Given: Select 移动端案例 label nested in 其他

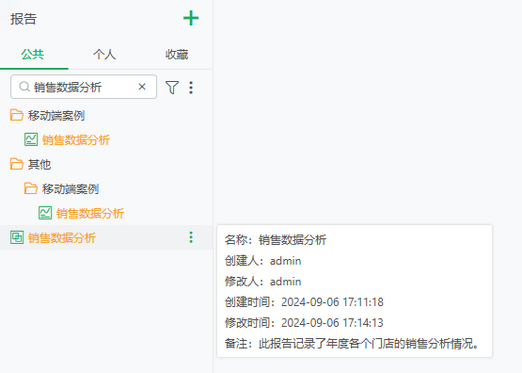Looking at the screenshot, I should tap(70, 189).
